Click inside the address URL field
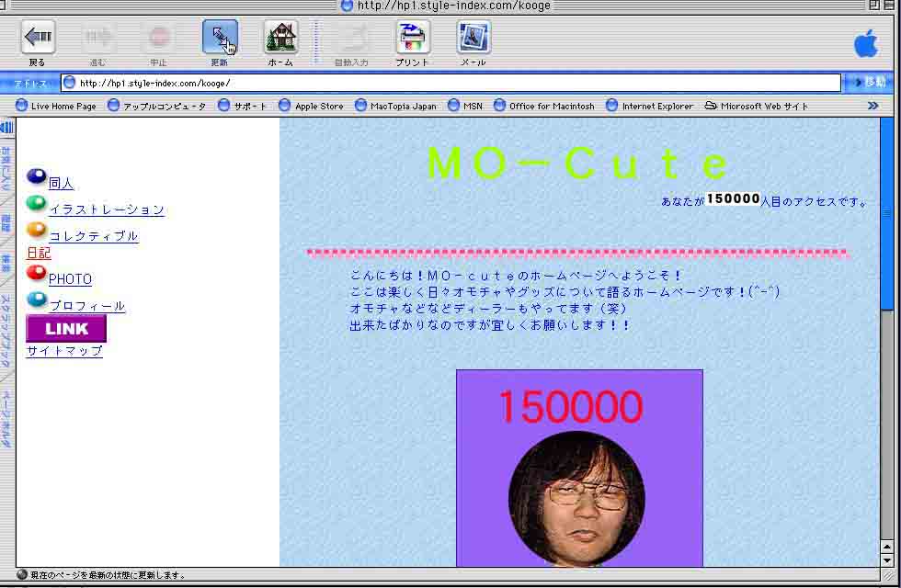 (x=450, y=83)
